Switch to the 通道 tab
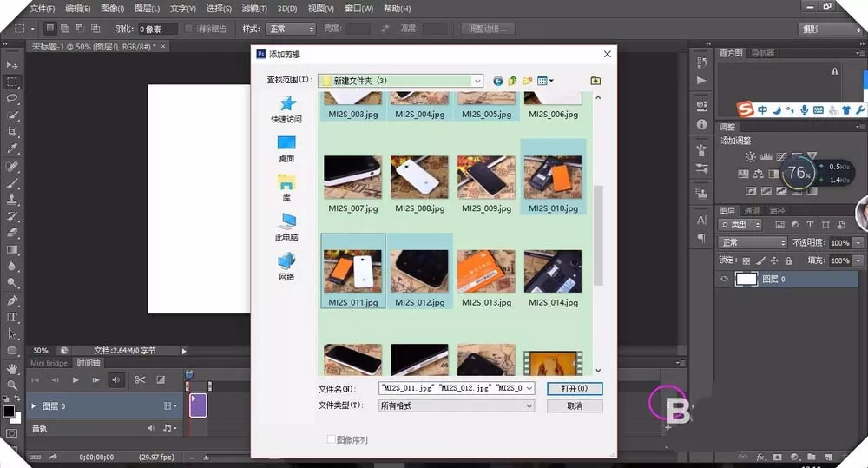The height and width of the screenshot is (468, 868). (x=752, y=210)
